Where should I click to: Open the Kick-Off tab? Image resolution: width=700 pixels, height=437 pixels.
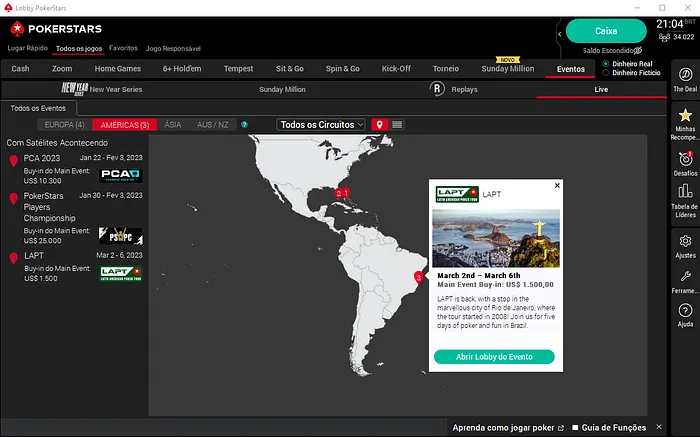396,69
